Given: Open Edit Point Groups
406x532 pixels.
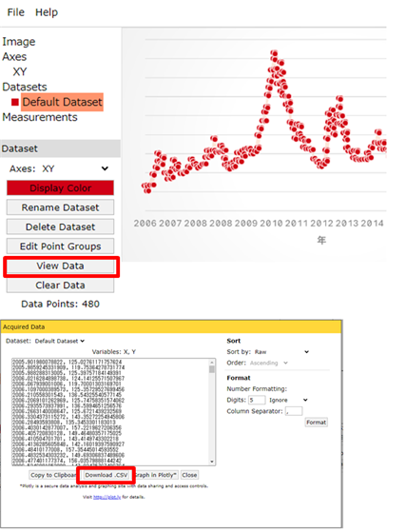Looking at the screenshot, I should coord(60,246).
